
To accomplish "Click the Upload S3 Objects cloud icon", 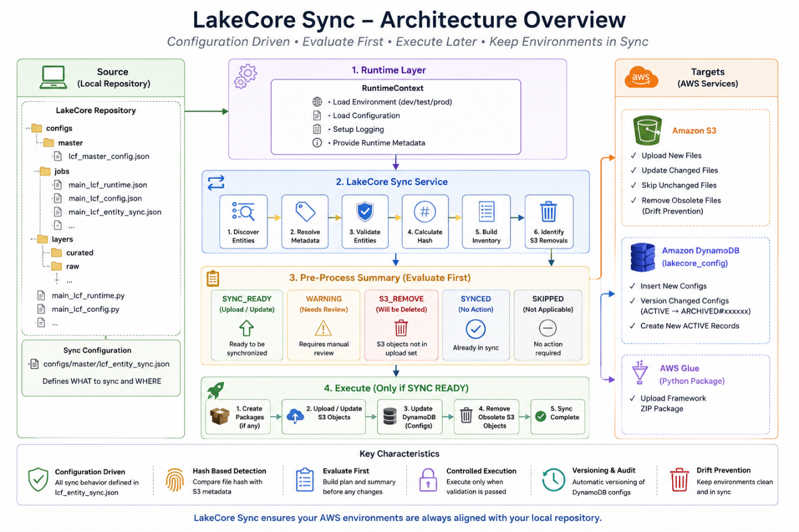I will coord(295,416).
